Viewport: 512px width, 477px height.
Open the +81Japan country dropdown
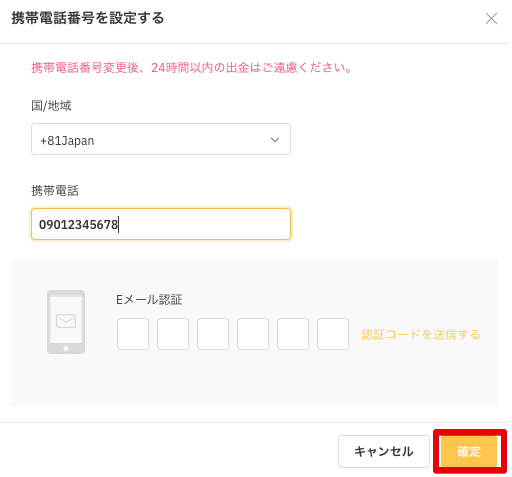pos(161,139)
